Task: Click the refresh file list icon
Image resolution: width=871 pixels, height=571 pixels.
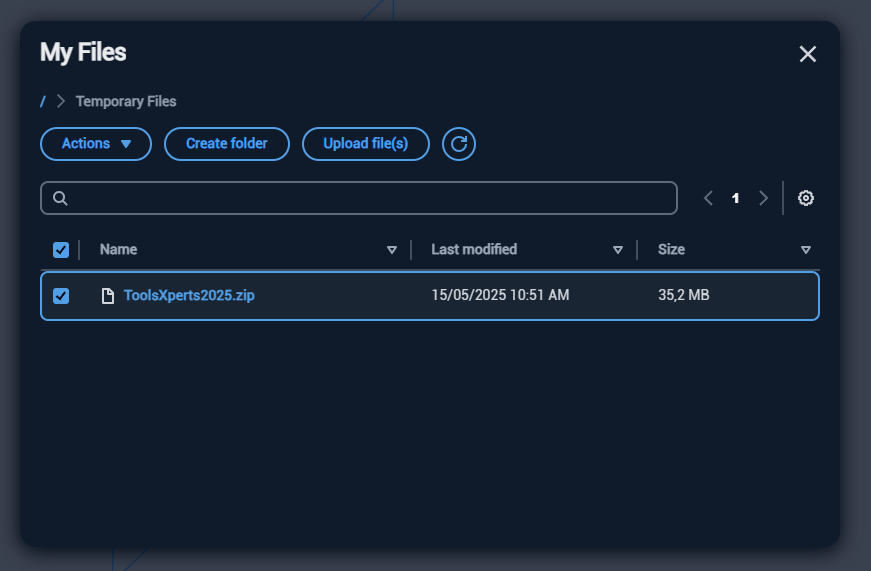Action: pyautogui.click(x=459, y=144)
